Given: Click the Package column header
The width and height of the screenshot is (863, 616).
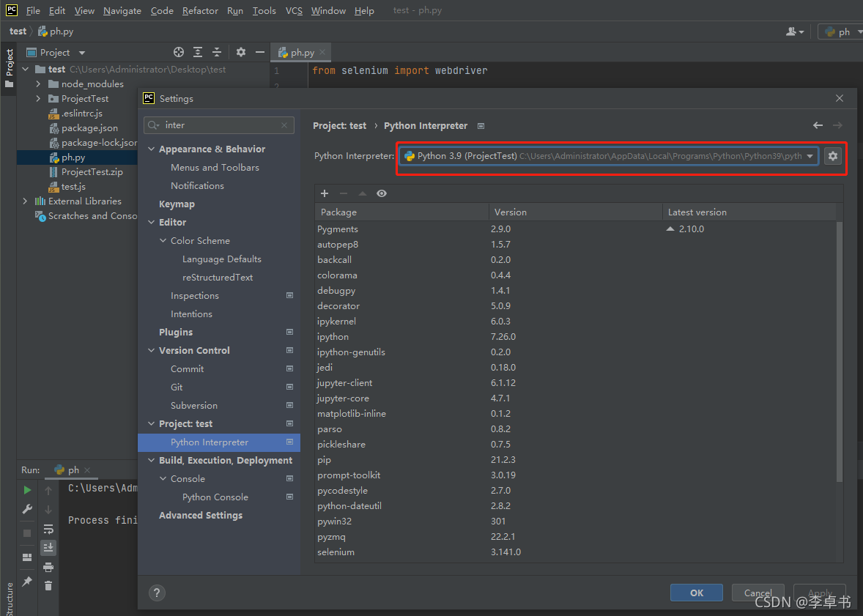Looking at the screenshot, I should (x=401, y=212).
